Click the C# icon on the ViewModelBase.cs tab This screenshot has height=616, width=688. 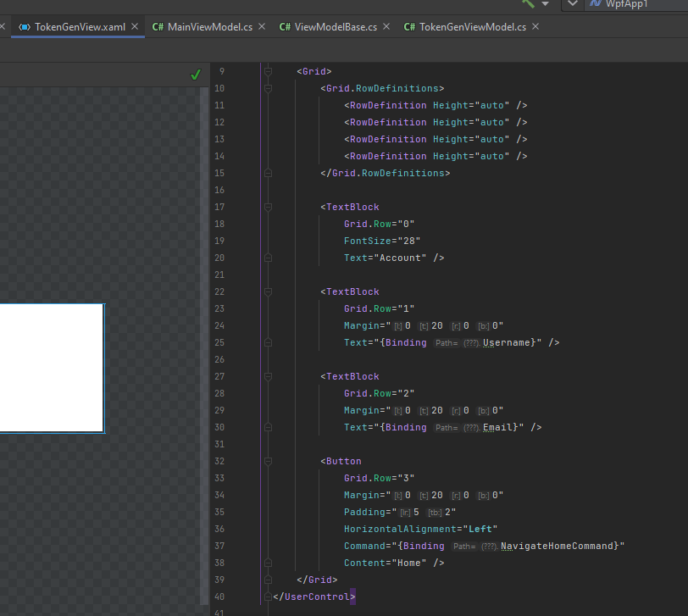(x=285, y=27)
